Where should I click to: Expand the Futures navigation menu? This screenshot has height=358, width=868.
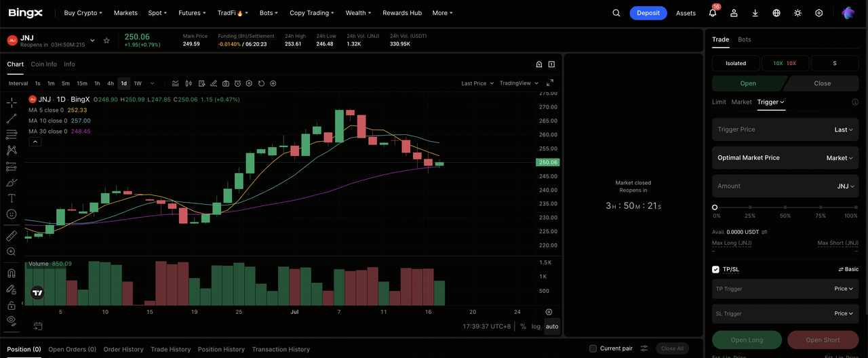click(193, 13)
